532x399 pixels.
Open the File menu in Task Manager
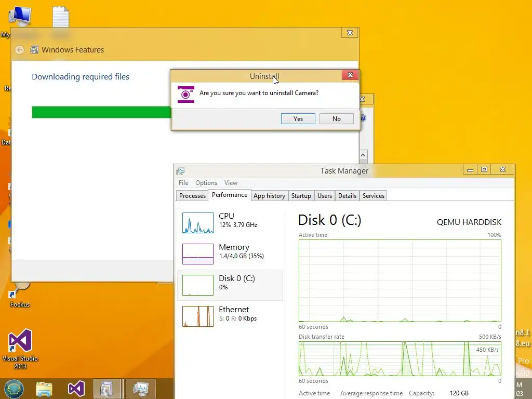(x=183, y=183)
